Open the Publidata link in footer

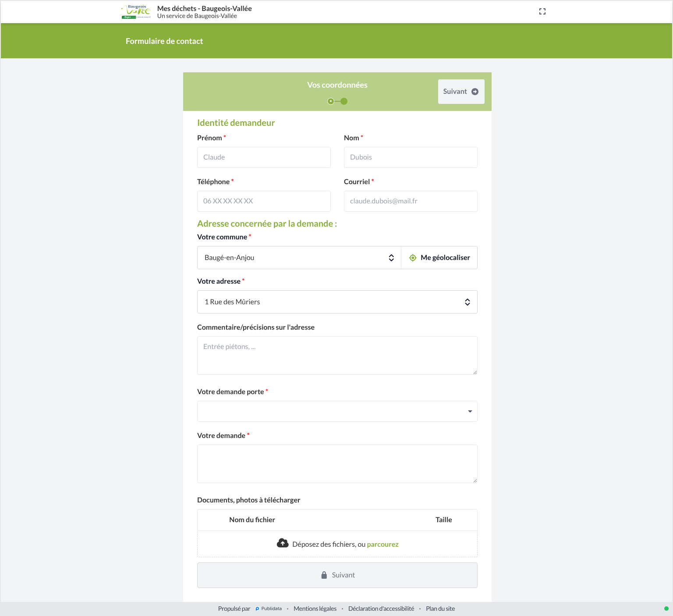(x=269, y=609)
